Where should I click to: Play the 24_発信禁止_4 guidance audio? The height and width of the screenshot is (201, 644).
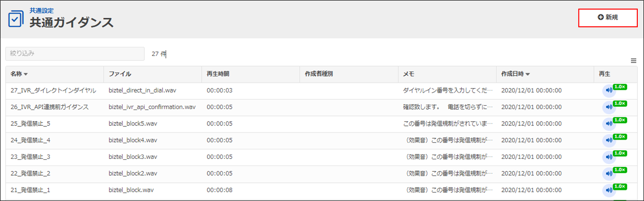click(x=609, y=140)
